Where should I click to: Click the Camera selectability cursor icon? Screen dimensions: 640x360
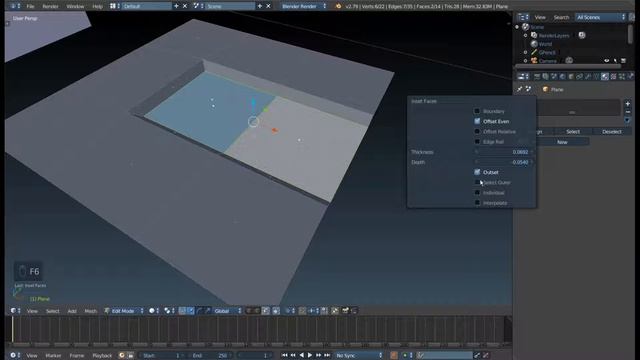pyautogui.click(x=615, y=60)
